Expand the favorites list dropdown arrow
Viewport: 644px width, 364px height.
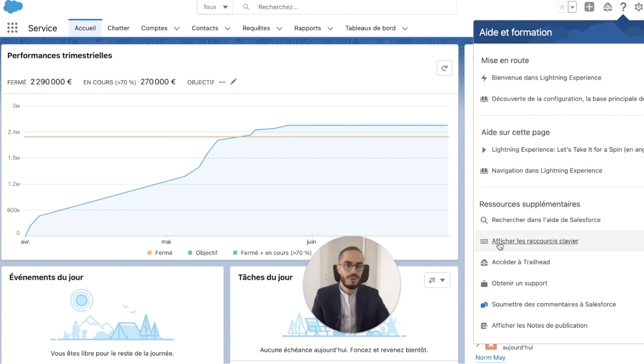pyautogui.click(x=572, y=7)
